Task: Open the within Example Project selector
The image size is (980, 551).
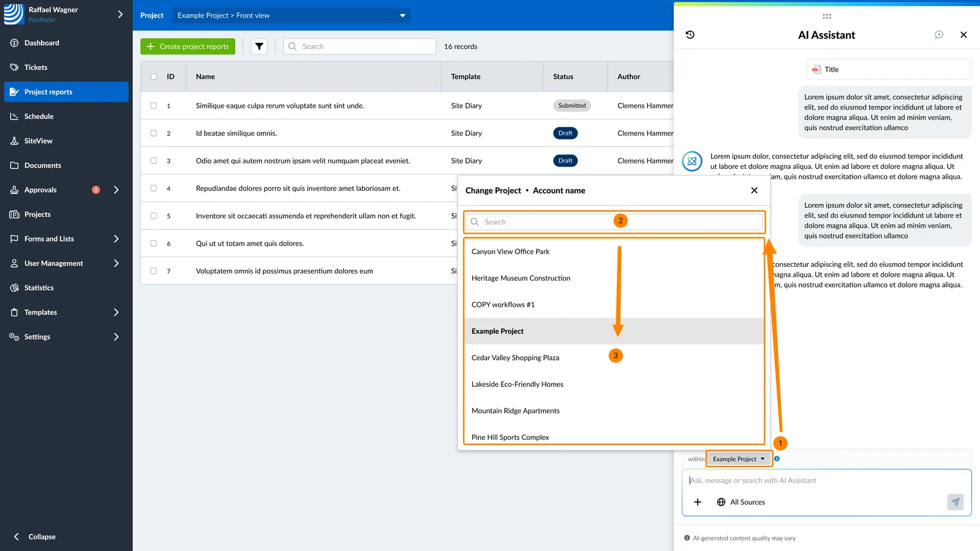Action: pos(738,459)
